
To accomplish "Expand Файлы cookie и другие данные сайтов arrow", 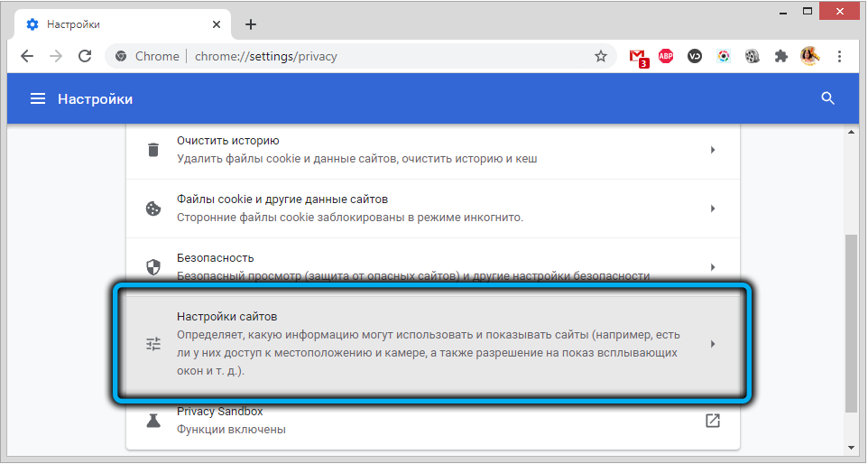I will pyautogui.click(x=712, y=209).
